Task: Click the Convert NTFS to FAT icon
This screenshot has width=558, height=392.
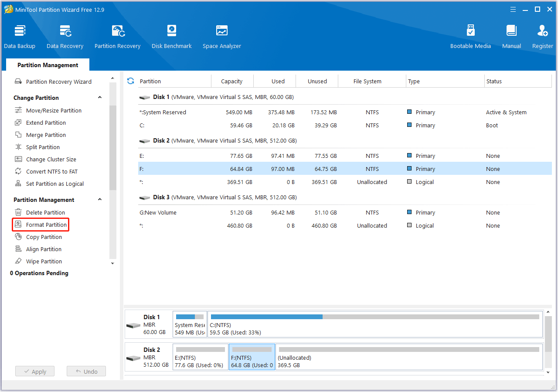Action: tap(18, 171)
